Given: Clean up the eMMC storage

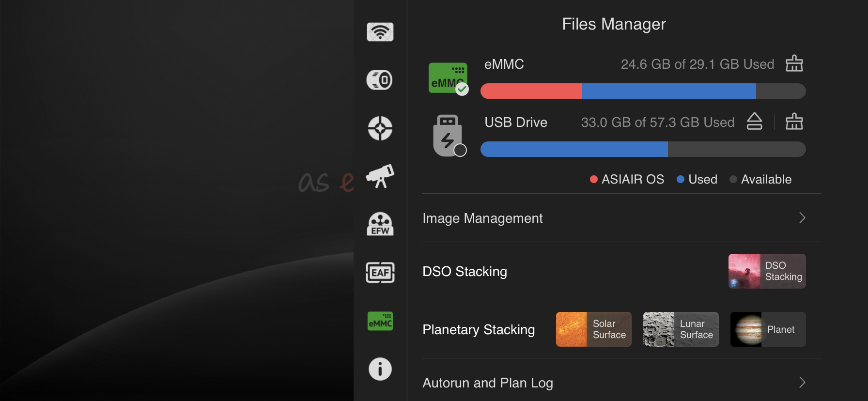Looking at the screenshot, I should click(794, 63).
